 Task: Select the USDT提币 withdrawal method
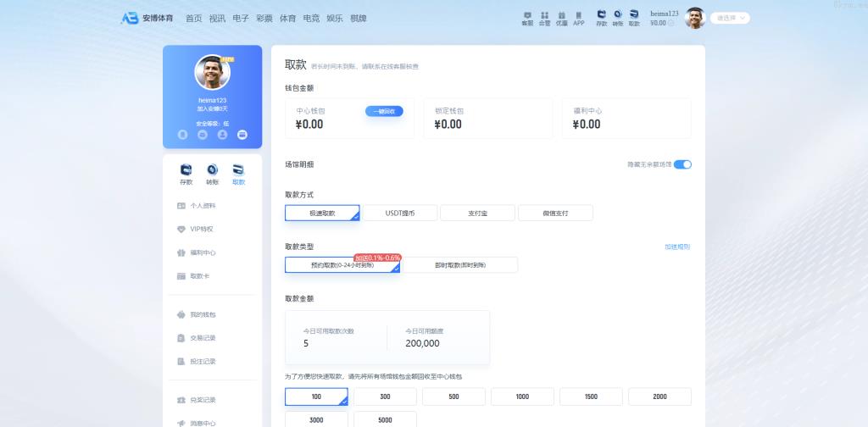pyautogui.click(x=400, y=213)
